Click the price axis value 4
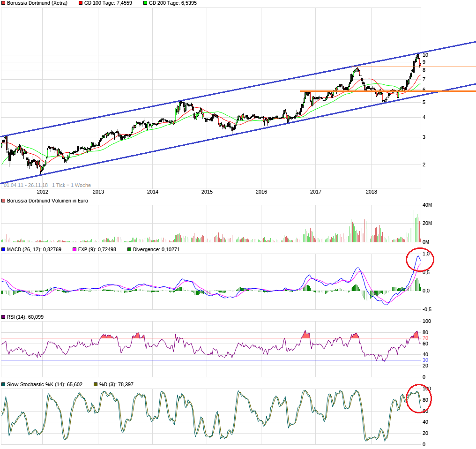Screen dimensions: 476x449 coord(424,117)
